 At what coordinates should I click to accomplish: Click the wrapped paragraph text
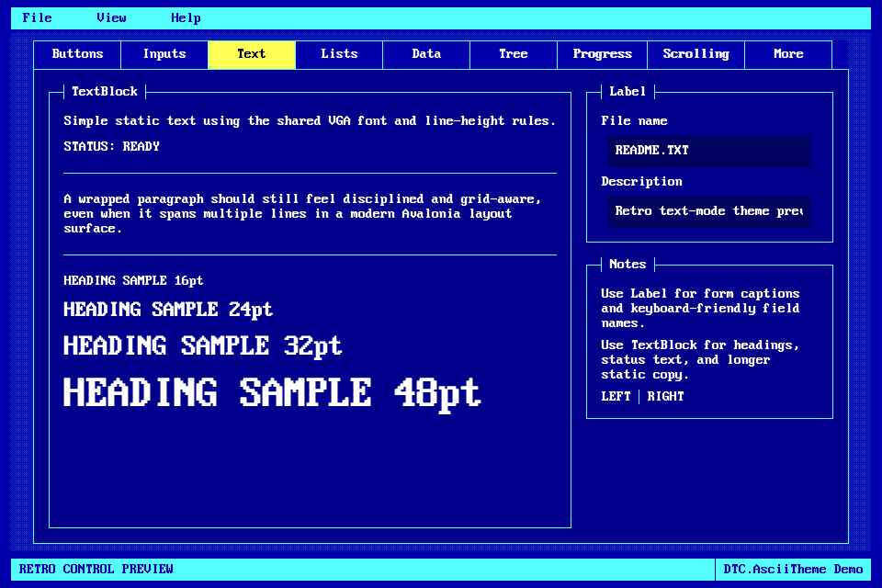302,214
